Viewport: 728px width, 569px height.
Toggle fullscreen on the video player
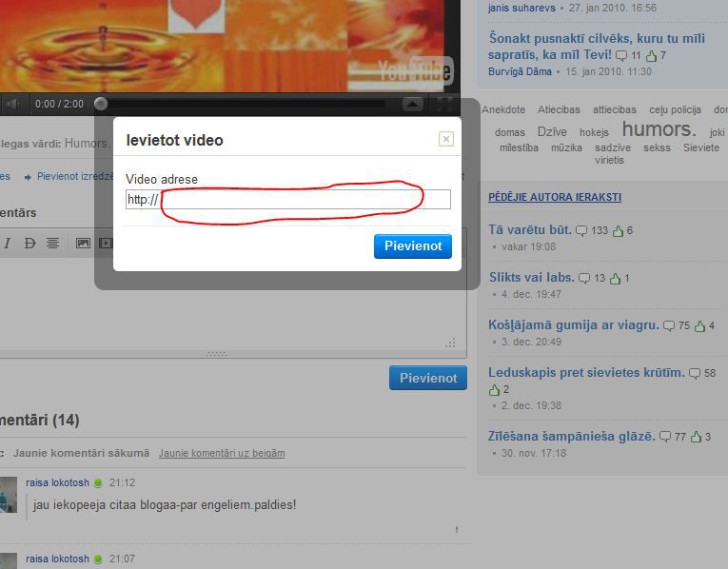(445, 104)
